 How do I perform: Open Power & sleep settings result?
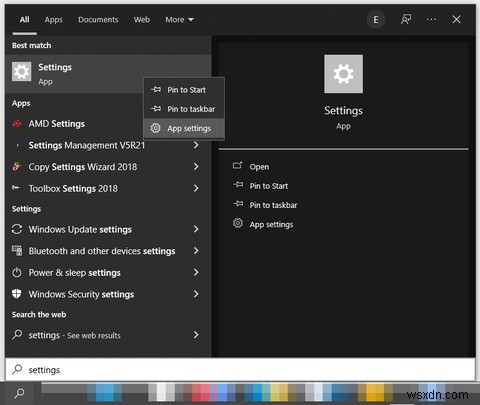click(108, 273)
